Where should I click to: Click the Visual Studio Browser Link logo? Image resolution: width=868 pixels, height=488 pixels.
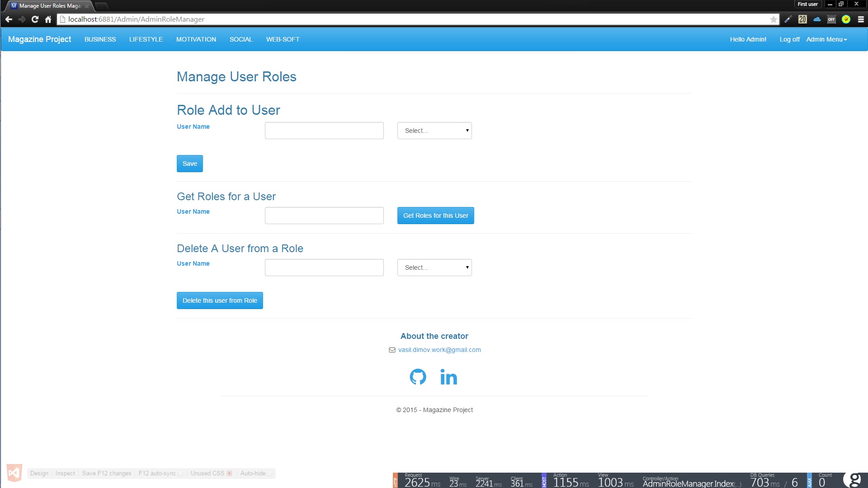(14, 473)
